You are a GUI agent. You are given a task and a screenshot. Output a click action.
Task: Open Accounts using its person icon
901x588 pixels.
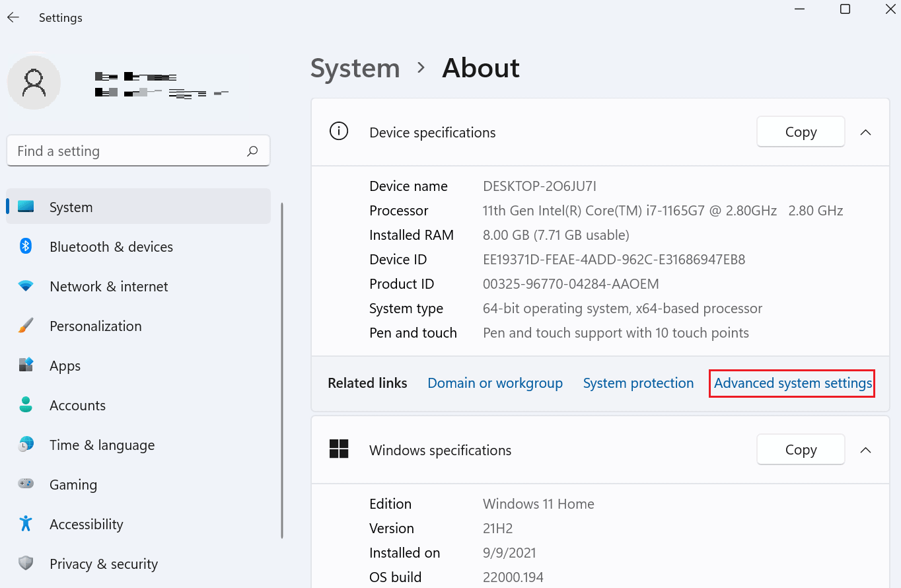pyautogui.click(x=25, y=405)
